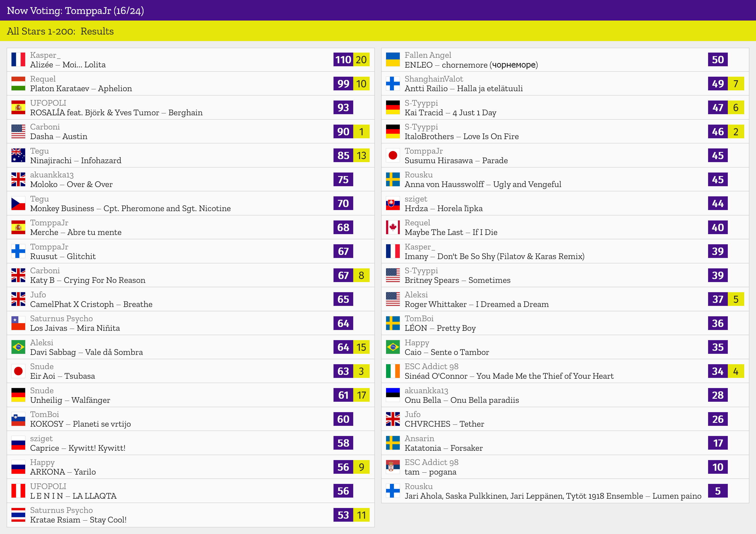The height and width of the screenshot is (534, 756).
Task: Select the purple 50 score for ENLEO
Action: click(x=718, y=60)
